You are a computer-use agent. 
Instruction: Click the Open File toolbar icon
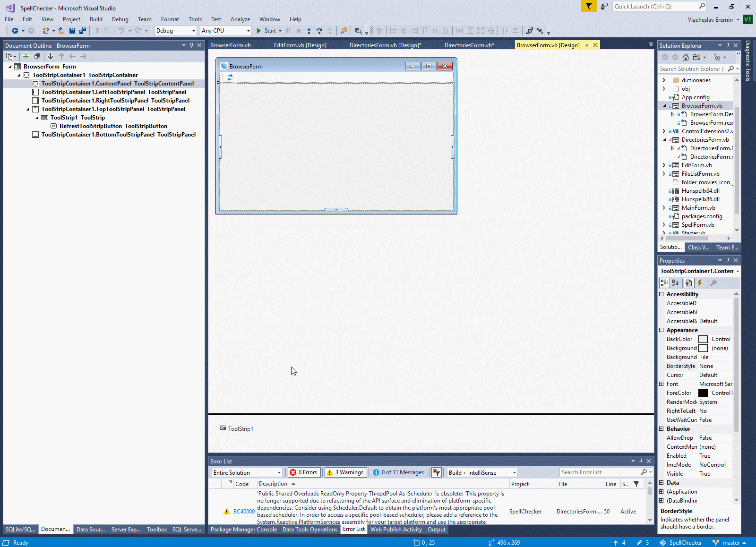61,31
